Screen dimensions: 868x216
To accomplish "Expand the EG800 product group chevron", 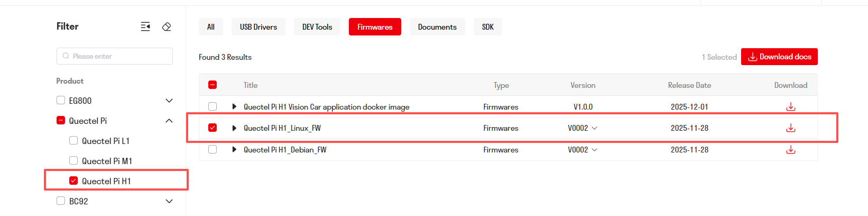I will coord(169,101).
